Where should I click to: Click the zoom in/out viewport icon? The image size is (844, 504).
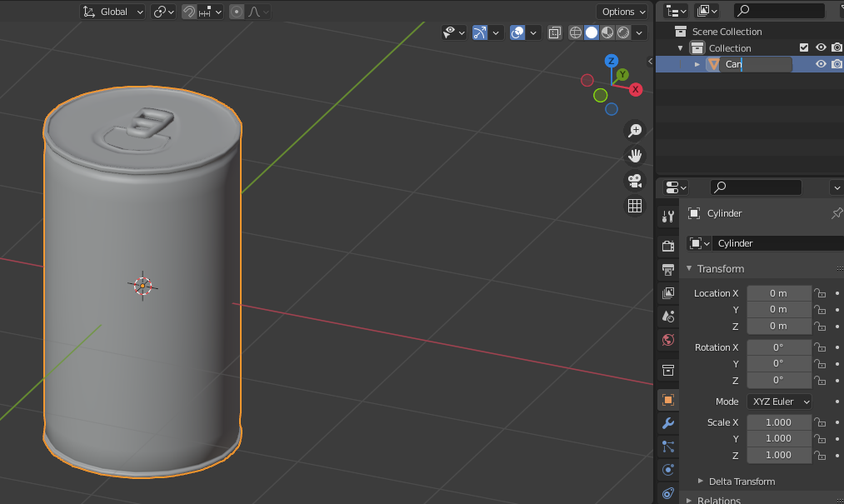coord(635,130)
